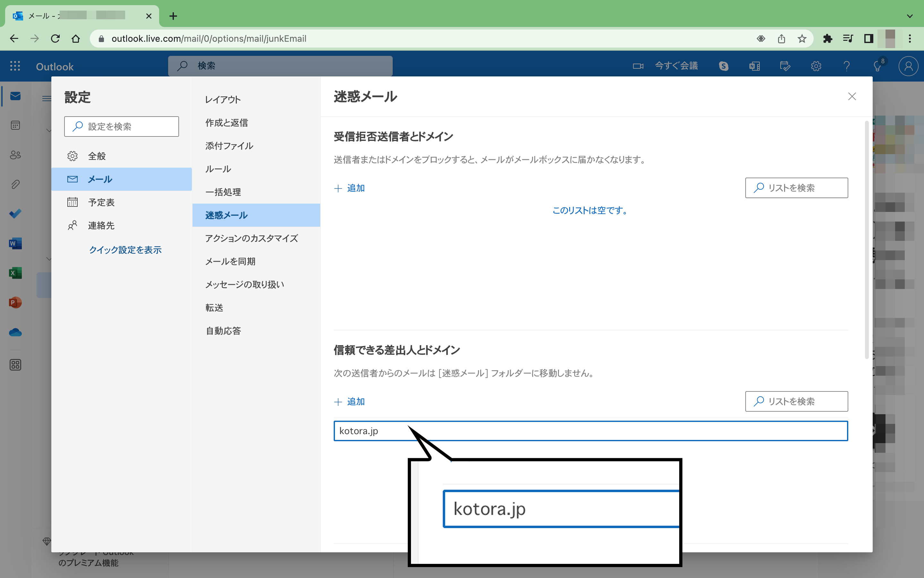Open メッセージの取り扱い settings
This screenshot has width=924, height=578.
pos(256,285)
